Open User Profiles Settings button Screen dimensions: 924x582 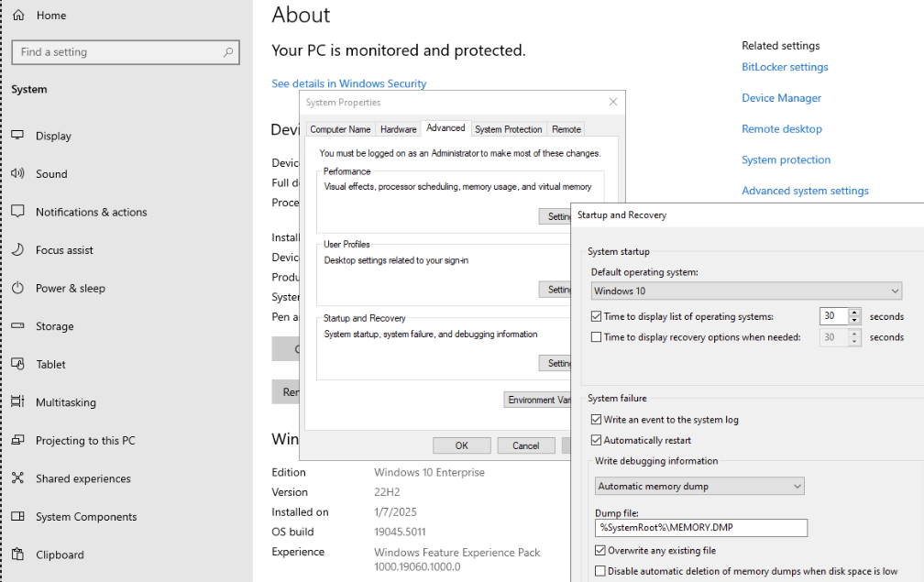(x=555, y=290)
